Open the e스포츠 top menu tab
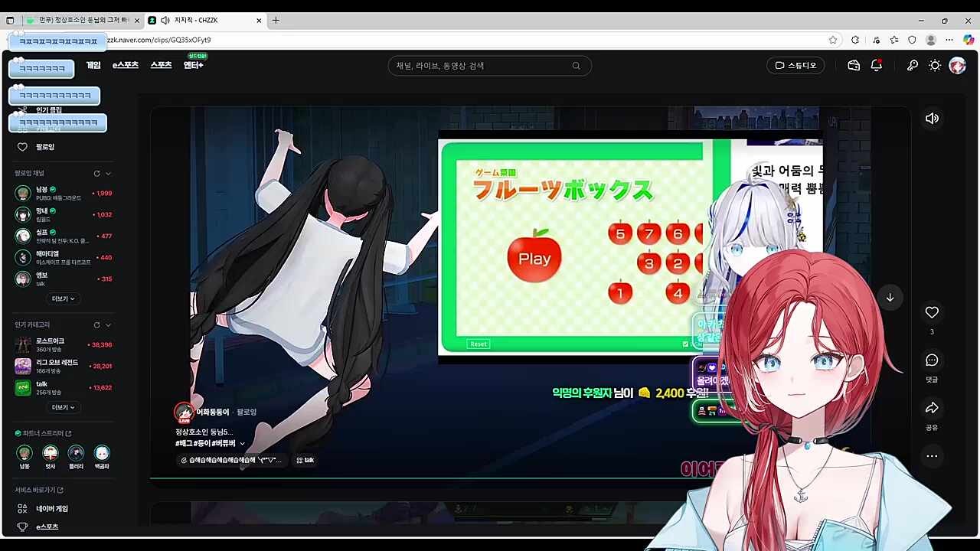The width and height of the screenshot is (980, 551). (x=126, y=66)
